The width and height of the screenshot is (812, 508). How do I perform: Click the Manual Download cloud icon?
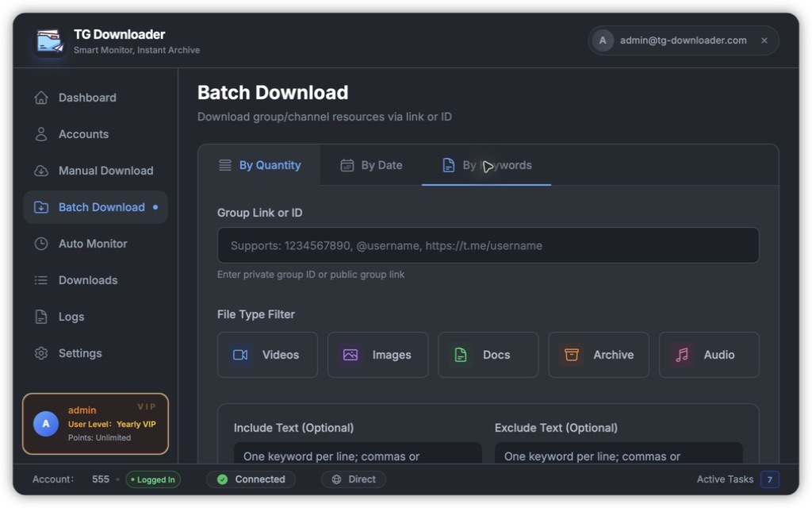pyautogui.click(x=41, y=171)
